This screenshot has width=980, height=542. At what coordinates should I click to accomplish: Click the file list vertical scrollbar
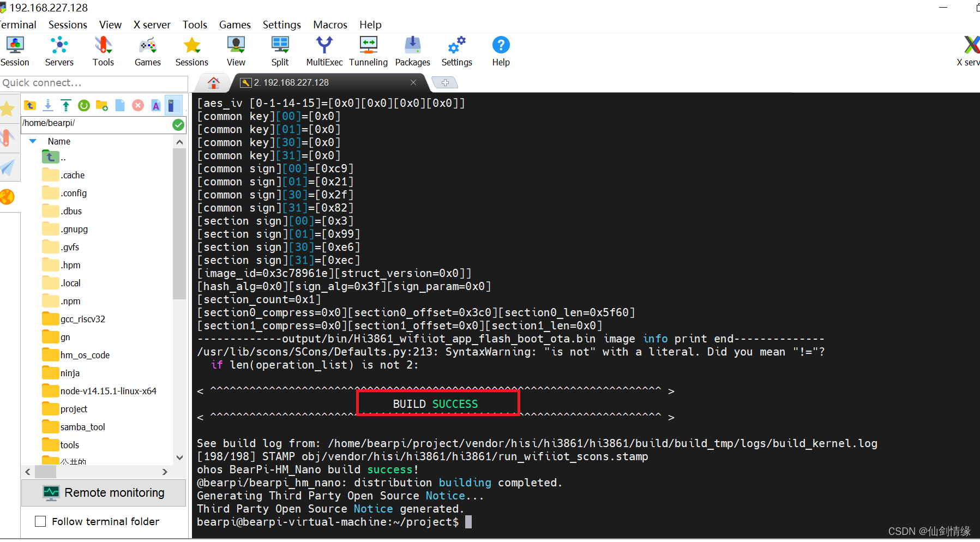tap(179, 224)
